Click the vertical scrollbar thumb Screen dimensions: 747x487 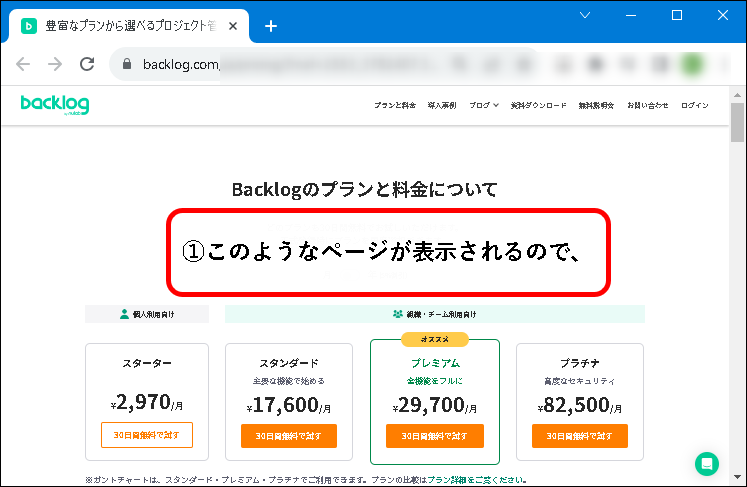[x=737, y=122]
